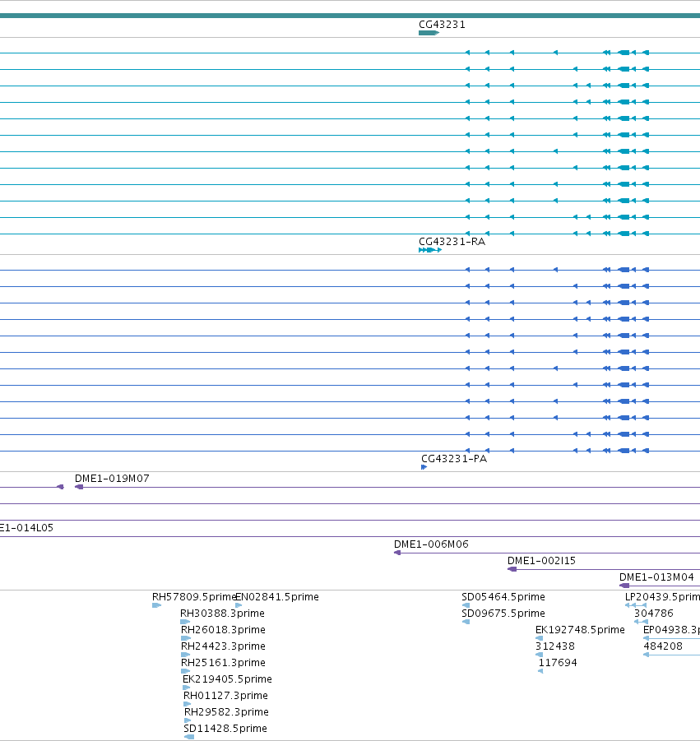The height and width of the screenshot is (741, 700).
Task: Click the RH30388.3prime label
Action: pos(222,614)
